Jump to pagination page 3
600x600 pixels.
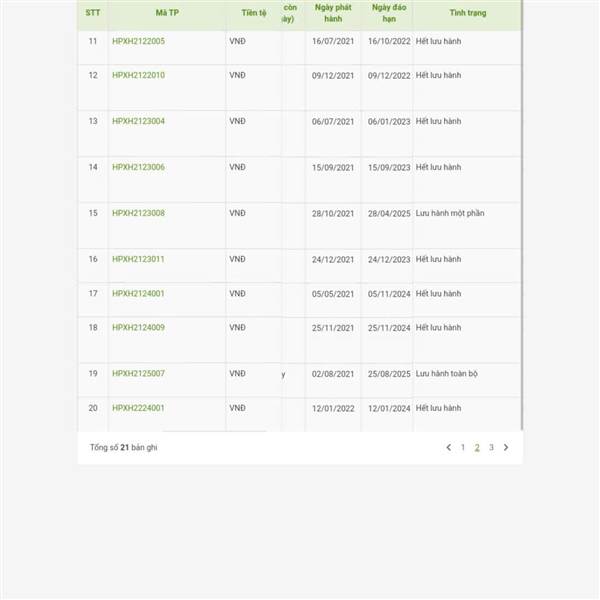(491, 447)
